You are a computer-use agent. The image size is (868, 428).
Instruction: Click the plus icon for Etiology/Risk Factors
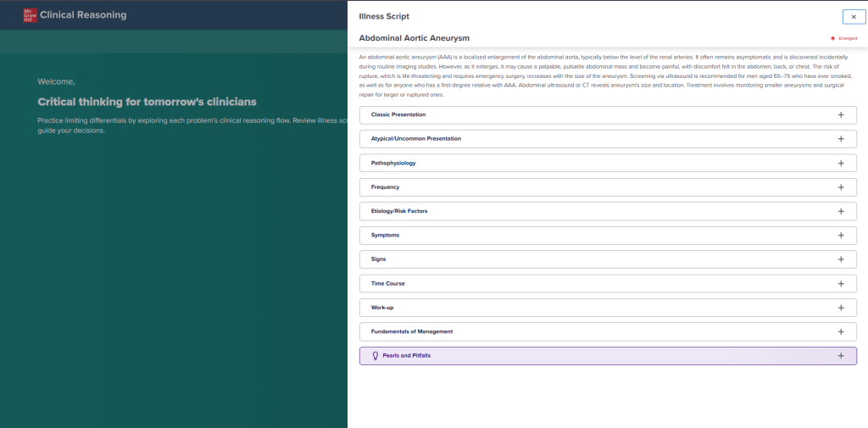coord(841,211)
